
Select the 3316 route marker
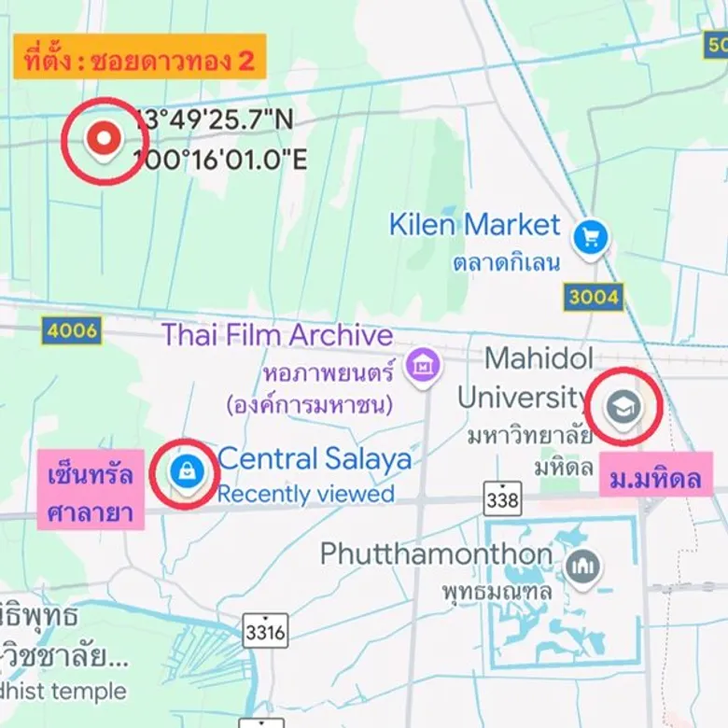click(x=265, y=631)
